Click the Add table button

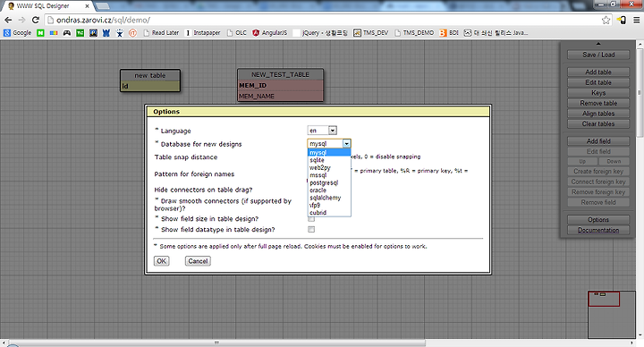[598, 72]
